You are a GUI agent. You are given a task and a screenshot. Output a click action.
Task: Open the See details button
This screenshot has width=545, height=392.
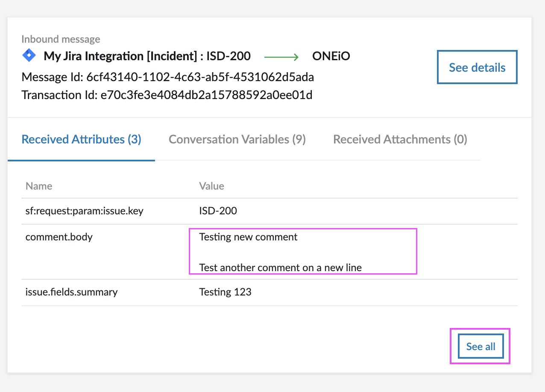477,67
